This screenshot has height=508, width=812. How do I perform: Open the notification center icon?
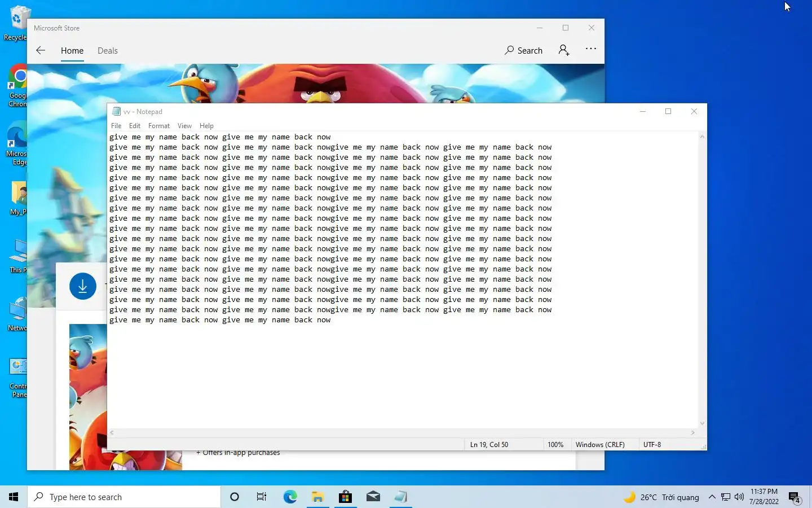click(x=795, y=497)
